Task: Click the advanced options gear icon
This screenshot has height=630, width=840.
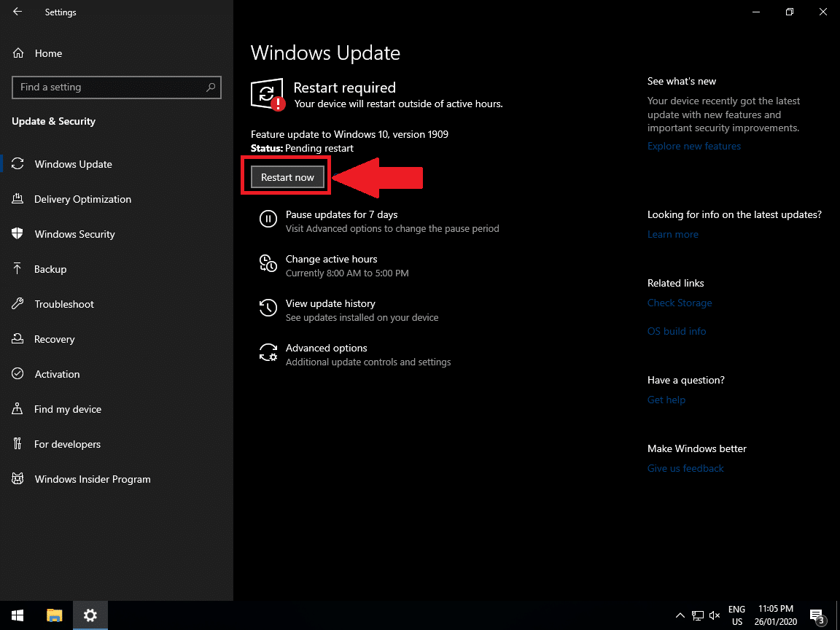Action: click(268, 352)
